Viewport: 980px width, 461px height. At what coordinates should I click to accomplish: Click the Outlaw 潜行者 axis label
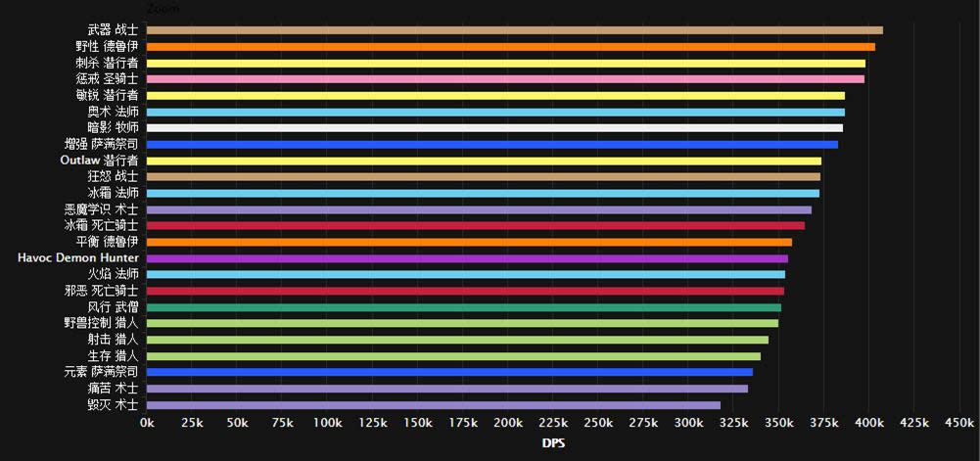[98, 161]
